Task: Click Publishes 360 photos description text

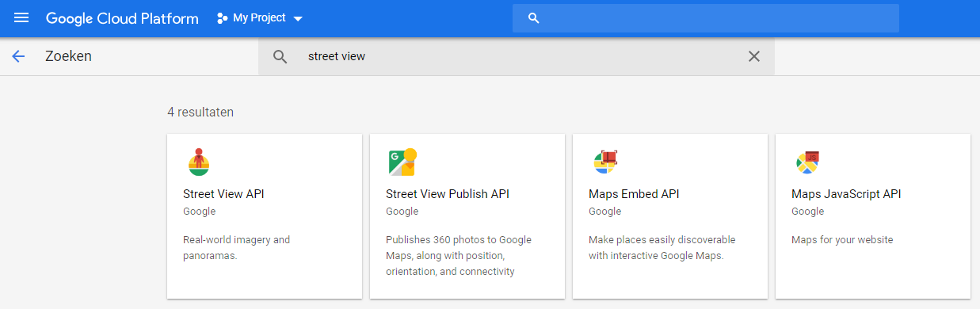Action: click(459, 255)
